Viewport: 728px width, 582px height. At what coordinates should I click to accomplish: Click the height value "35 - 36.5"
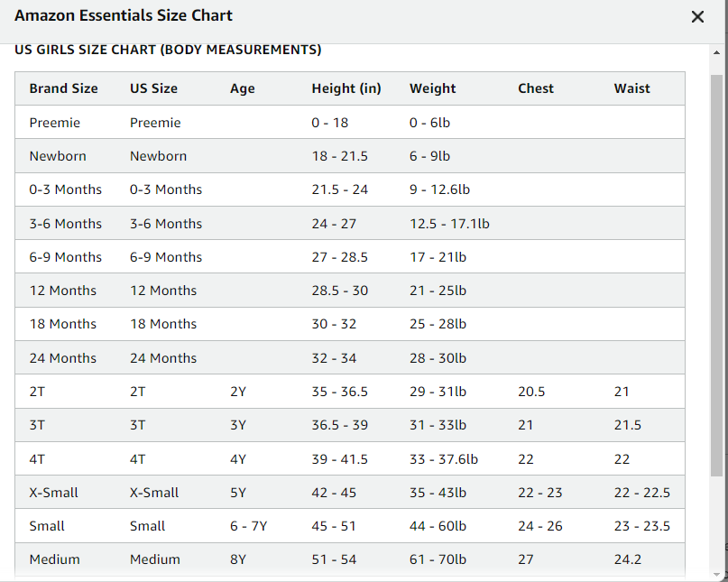tap(339, 392)
